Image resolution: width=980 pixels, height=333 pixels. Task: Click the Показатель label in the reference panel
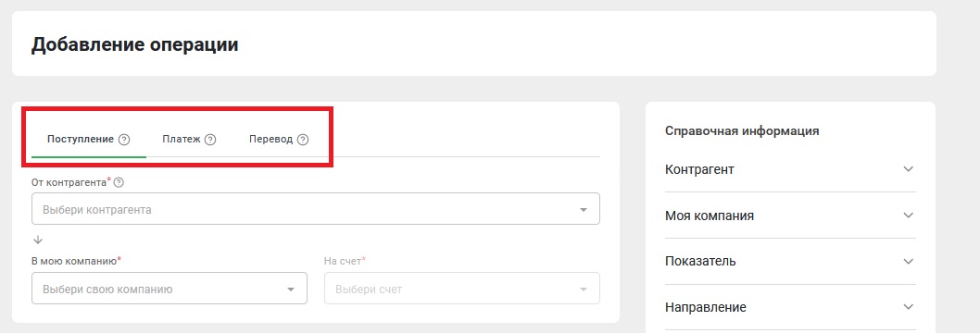pos(700,261)
